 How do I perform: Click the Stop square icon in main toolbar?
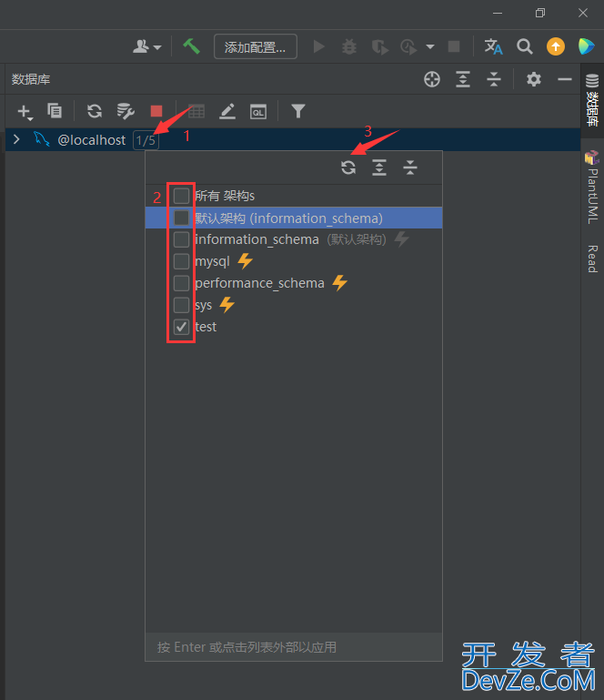click(454, 46)
